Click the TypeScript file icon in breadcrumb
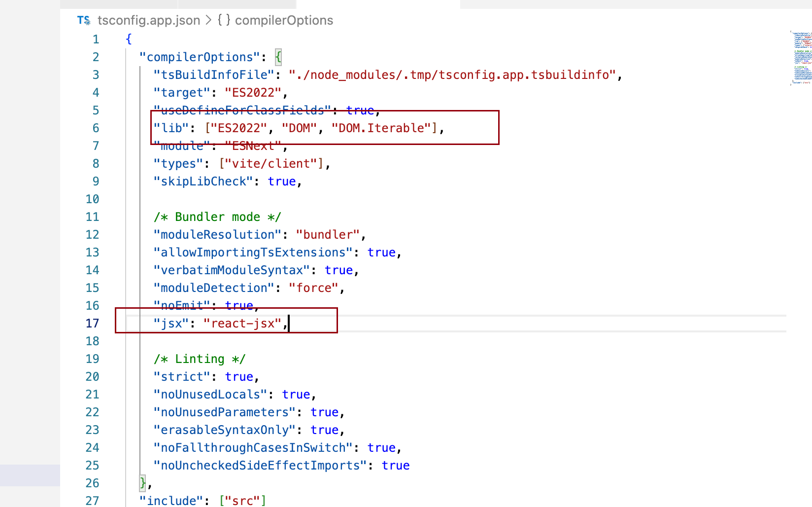812x507 pixels. click(x=84, y=20)
